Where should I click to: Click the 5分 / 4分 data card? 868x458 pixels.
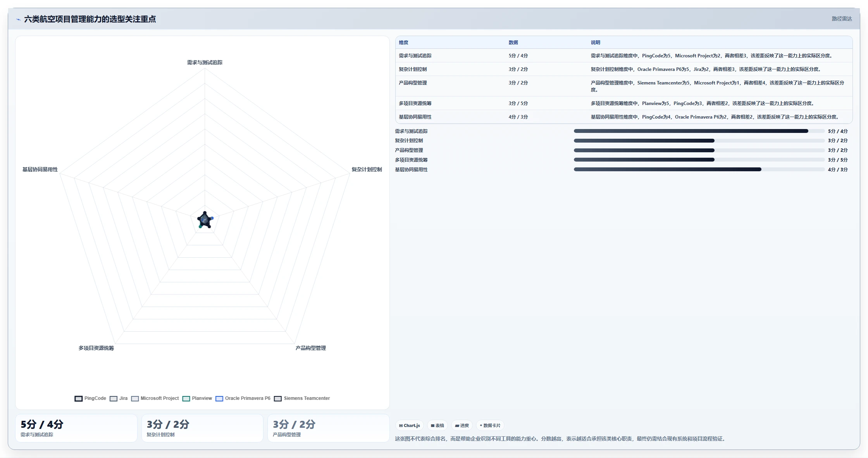(76, 428)
